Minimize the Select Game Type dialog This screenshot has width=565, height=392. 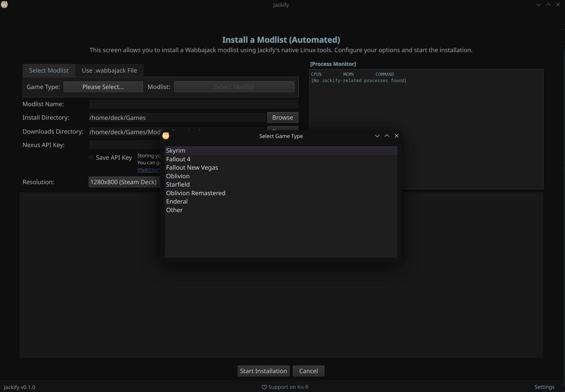coord(377,136)
